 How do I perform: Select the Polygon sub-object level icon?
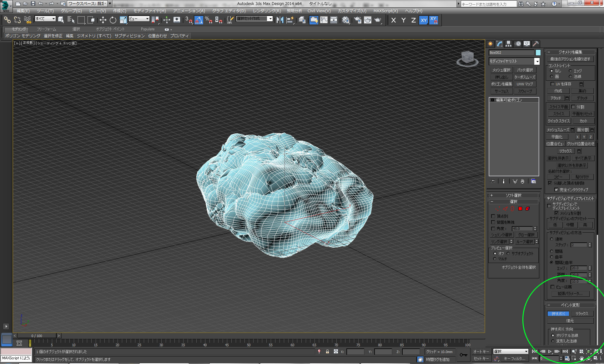pyautogui.click(x=520, y=209)
